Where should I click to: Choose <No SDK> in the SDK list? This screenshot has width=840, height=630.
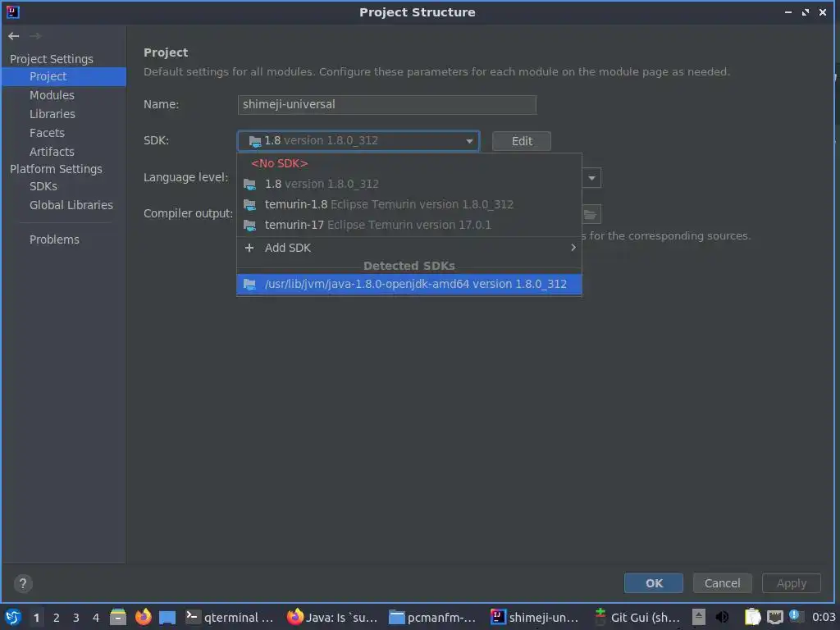pyautogui.click(x=409, y=163)
